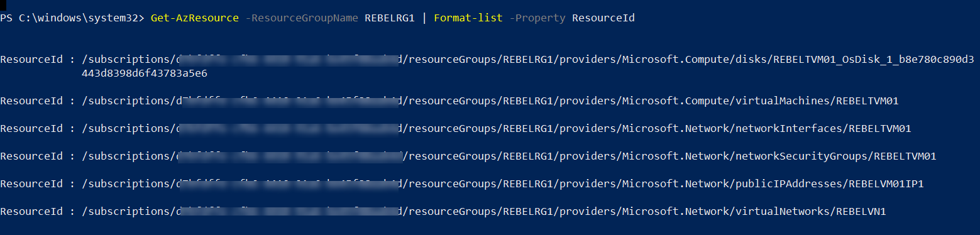
Task: Click the -Property parameter in the command
Action: 537,18
